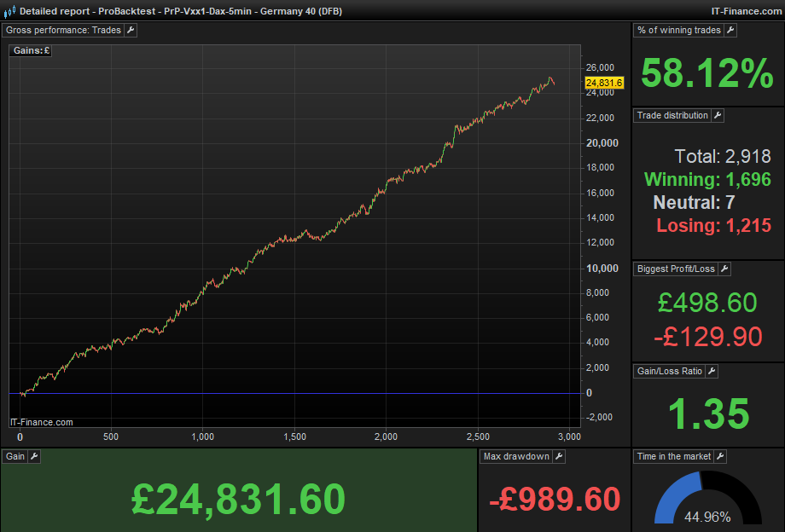Open Max drawdown panel settings

[558, 456]
